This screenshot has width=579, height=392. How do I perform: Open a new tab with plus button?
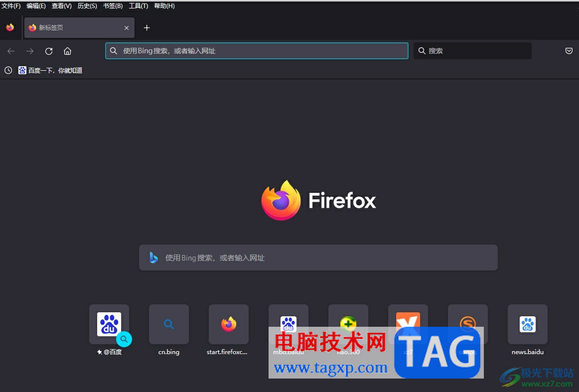click(146, 28)
